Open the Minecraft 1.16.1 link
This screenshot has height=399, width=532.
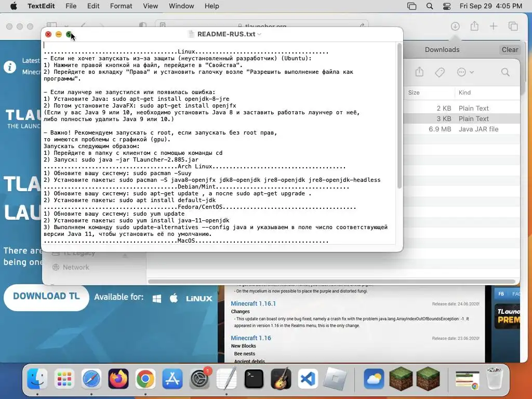pyautogui.click(x=253, y=303)
